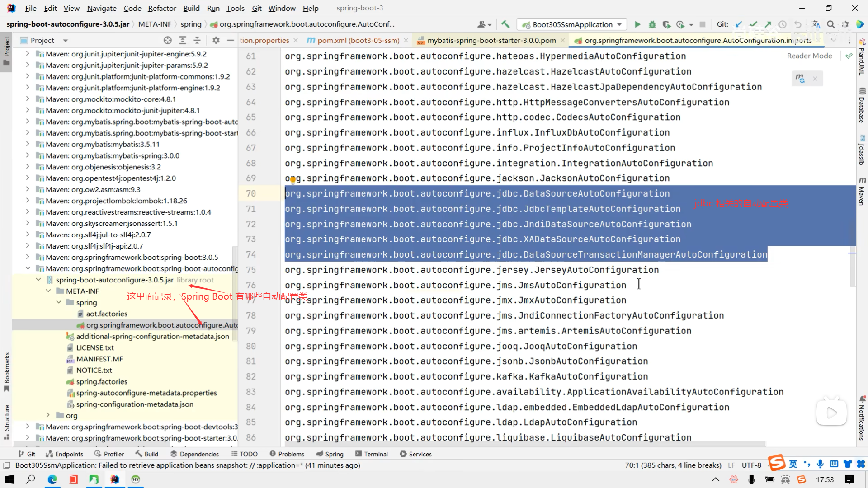868x488 pixels.
Task: Toggle the Project tool window stripe
Action: [x=6, y=50]
